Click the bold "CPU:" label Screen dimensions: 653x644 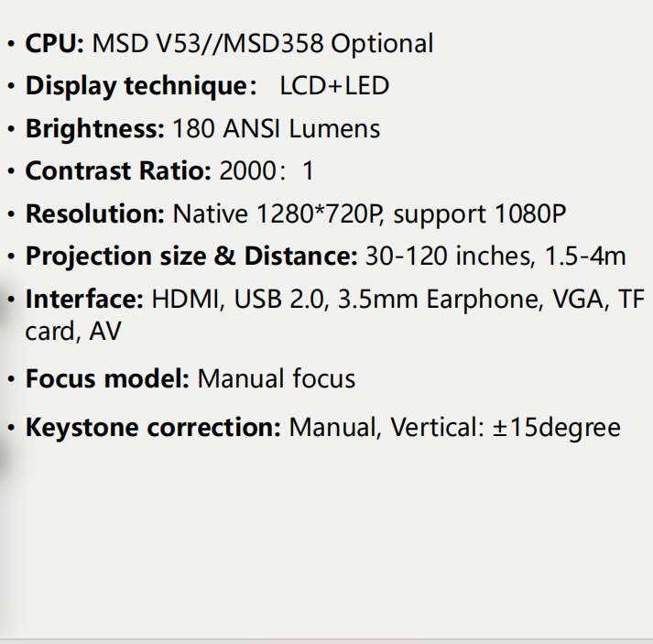click(x=55, y=43)
